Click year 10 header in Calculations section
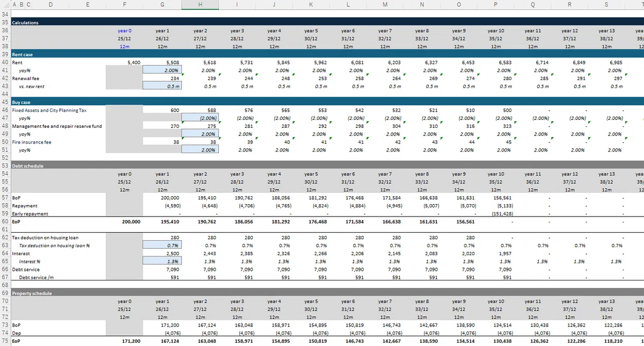The height and width of the screenshot is (346, 644). click(x=495, y=31)
